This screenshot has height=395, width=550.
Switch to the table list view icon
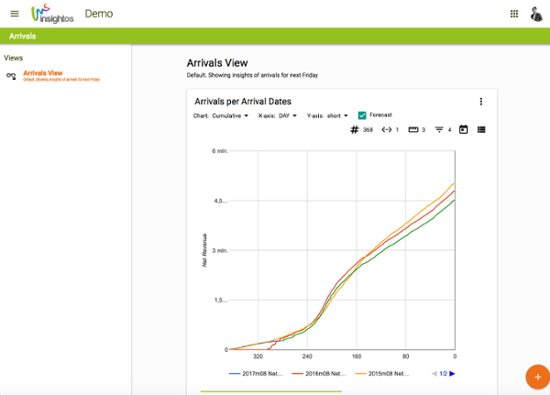tap(481, 130)
